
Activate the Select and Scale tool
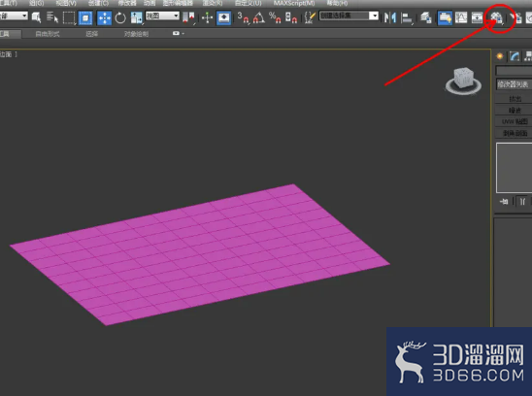[x=137, y=17]
